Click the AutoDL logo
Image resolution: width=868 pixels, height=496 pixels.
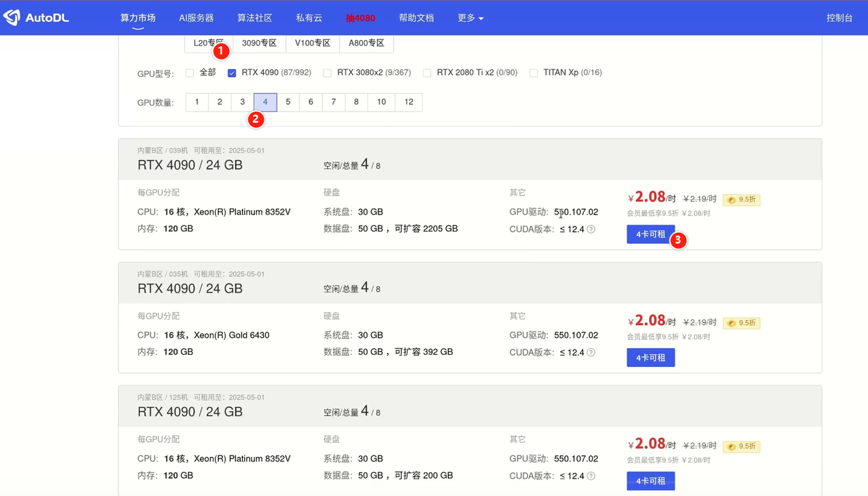(x=36, y=18)
